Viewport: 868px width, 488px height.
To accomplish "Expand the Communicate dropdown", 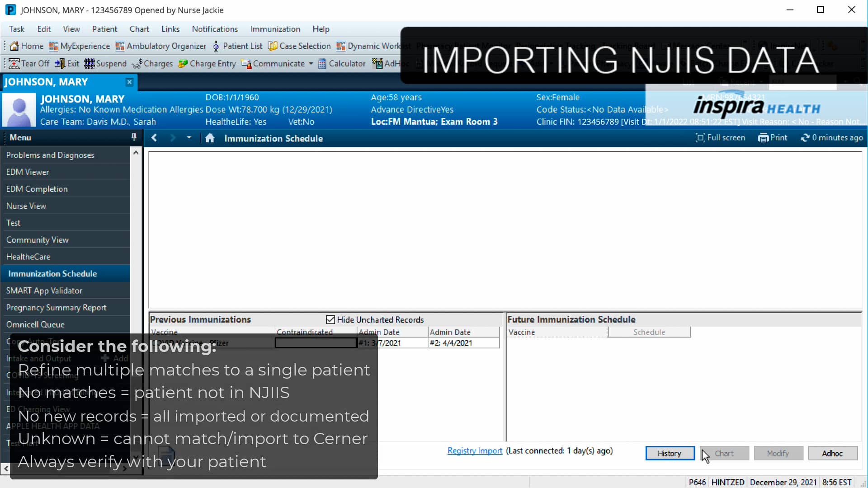I will point(311,63).
